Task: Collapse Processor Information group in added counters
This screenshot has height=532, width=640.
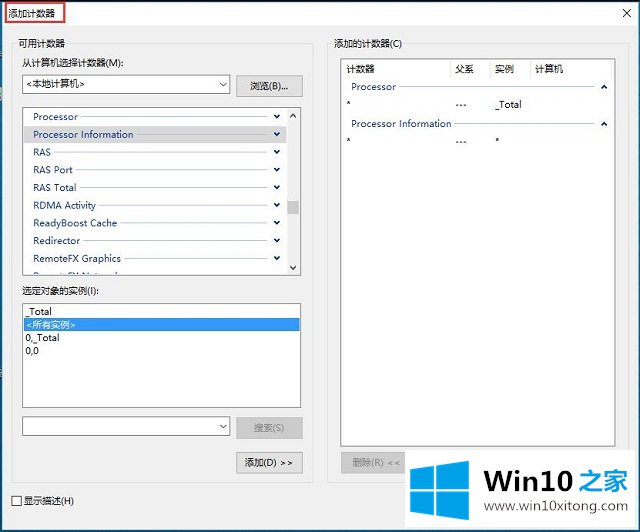Action: tap(604, 124)
